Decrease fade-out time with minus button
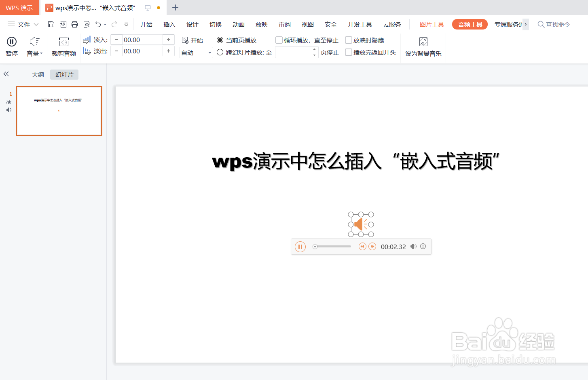588x380 pixels. (x=116, y=51)
